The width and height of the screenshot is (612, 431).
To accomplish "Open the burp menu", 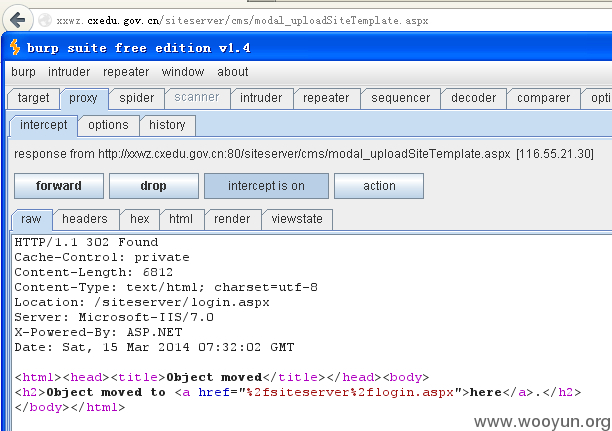I will [x=23, y=72].
